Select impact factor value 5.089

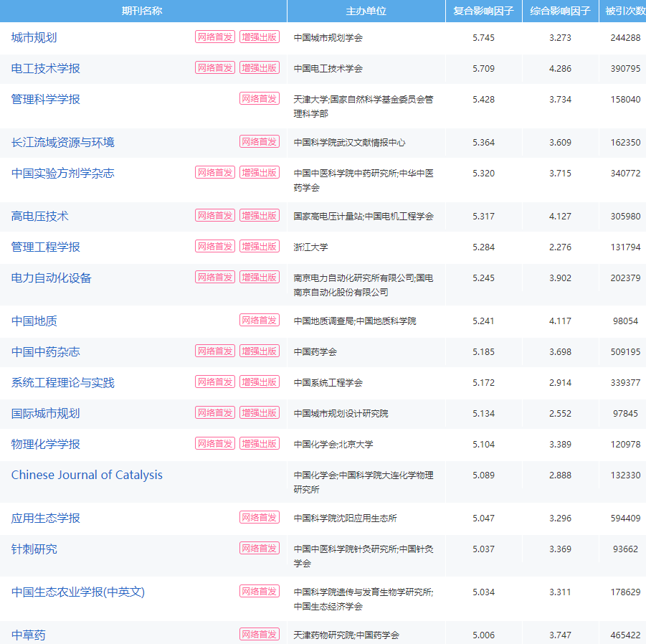[484, 475]
